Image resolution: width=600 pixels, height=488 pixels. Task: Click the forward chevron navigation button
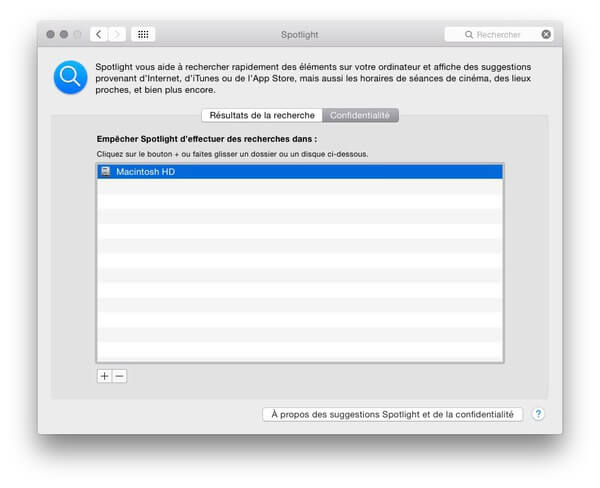click(x=117, y=34)
